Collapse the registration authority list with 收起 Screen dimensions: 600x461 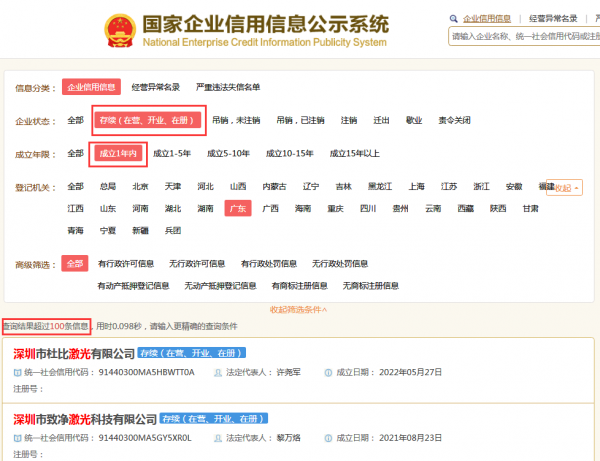(565, 188)
